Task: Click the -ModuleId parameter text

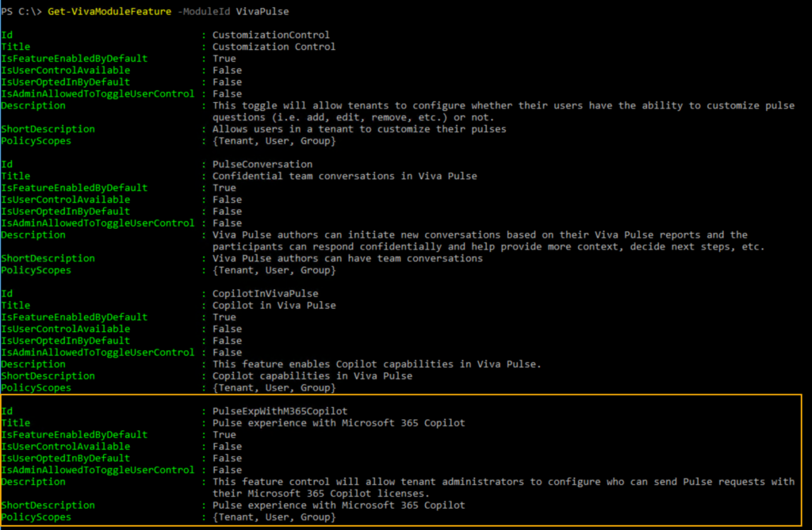Action: [x=204, y=11]
